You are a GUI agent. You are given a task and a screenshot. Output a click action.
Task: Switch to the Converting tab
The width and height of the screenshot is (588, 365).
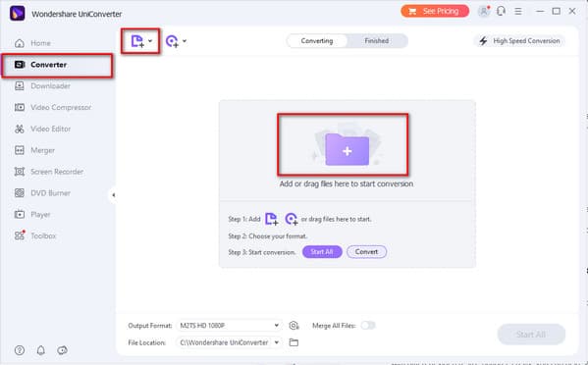317,41
